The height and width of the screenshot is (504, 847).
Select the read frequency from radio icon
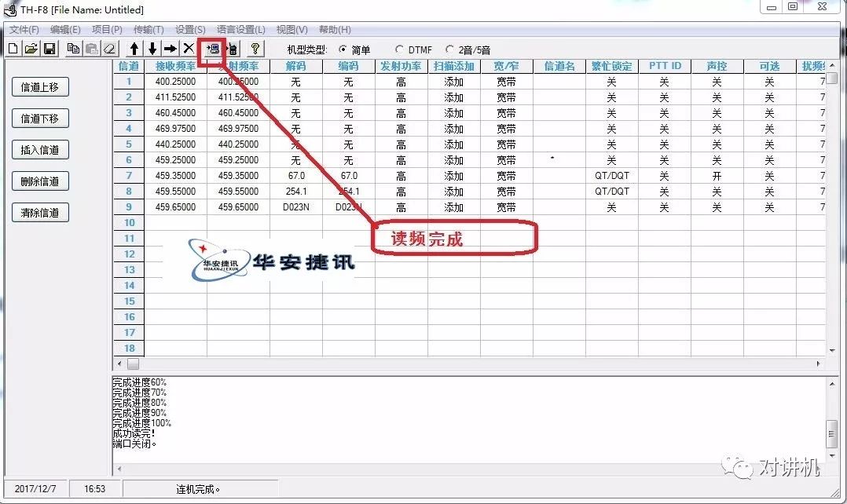click(211, 48)
